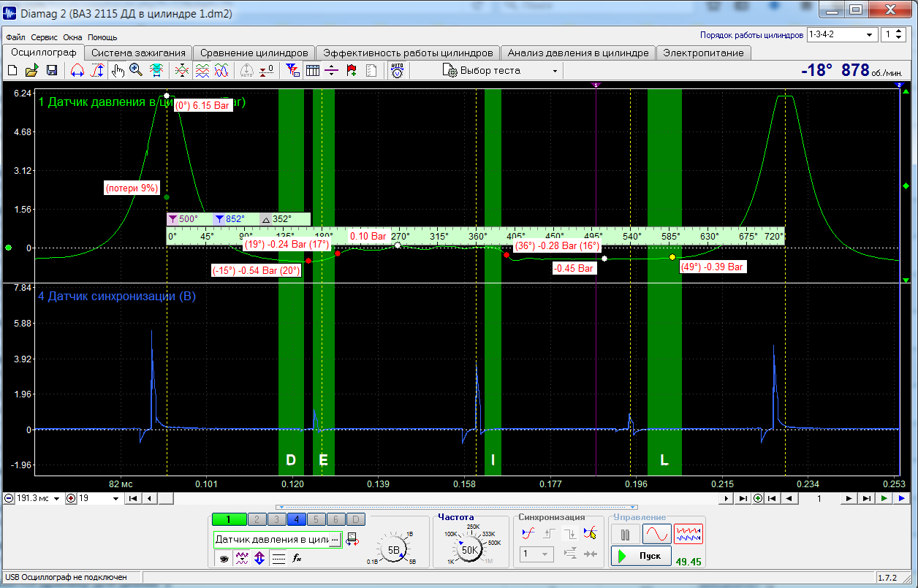
Task: Toggle the grid table icon
Action: click(312, 70)
